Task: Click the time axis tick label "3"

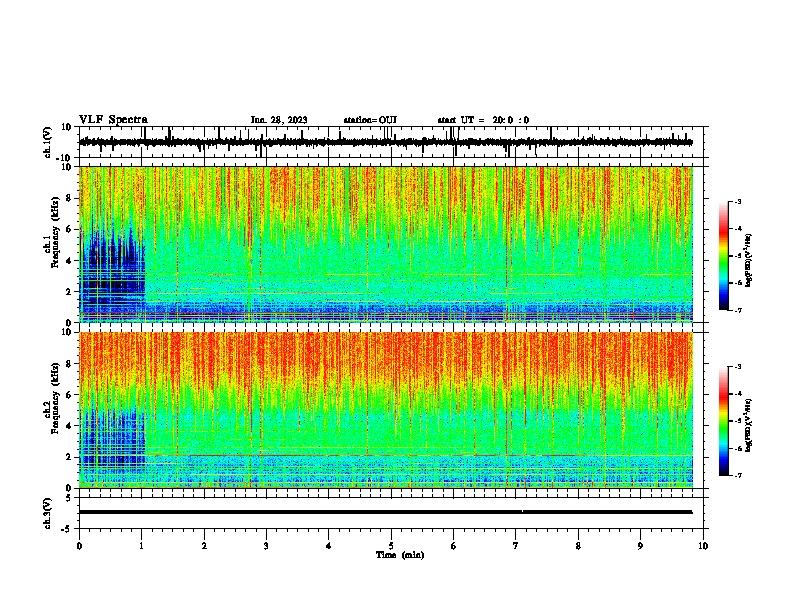Action: pos(266,546)
